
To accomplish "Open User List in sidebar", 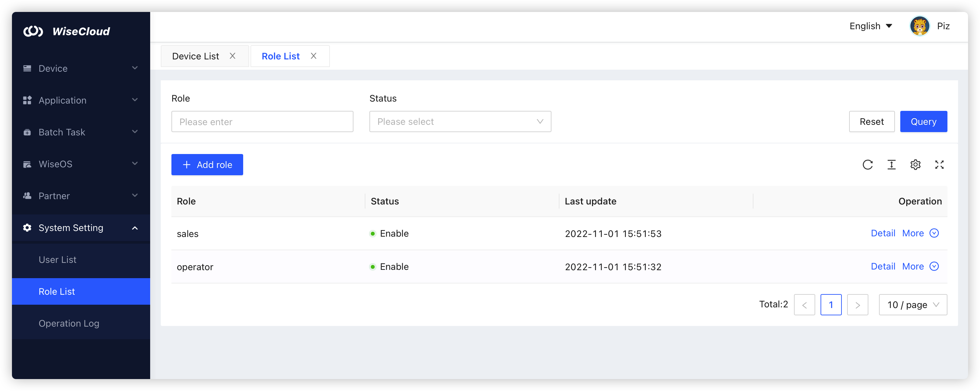I will tap(57, 260).
